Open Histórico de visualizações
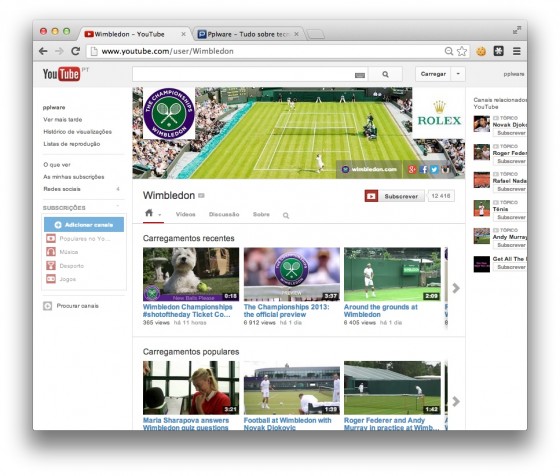This screenshot has height=476, width=560. 78,132
